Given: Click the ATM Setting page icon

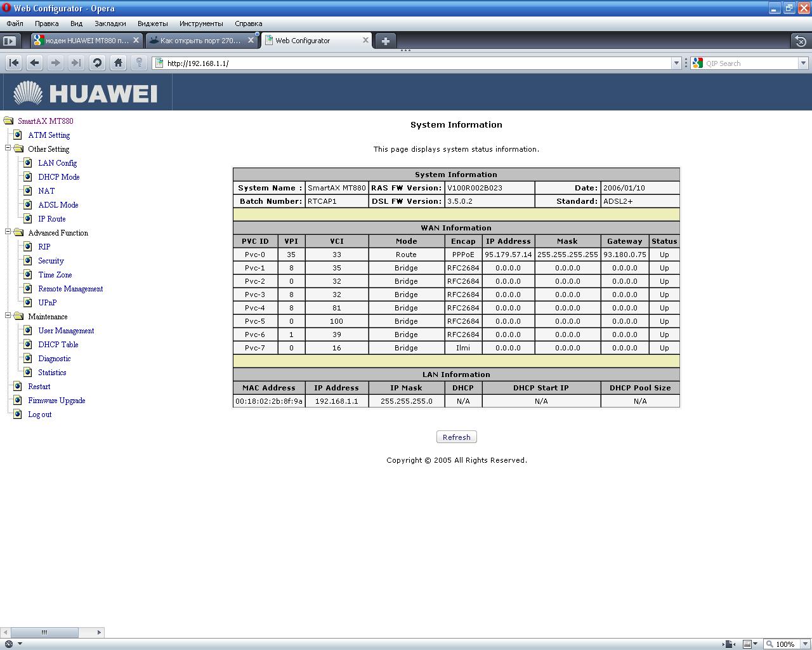Looking at the screenshot, I should coord(18,135).
